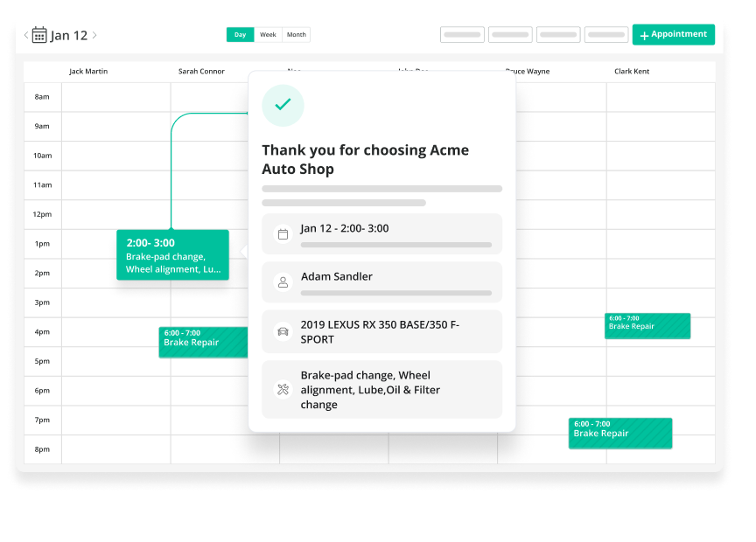The width and height of the screenshot is (756, 542).
Task: Click Bruce Wayne column header
Action: 528,72
